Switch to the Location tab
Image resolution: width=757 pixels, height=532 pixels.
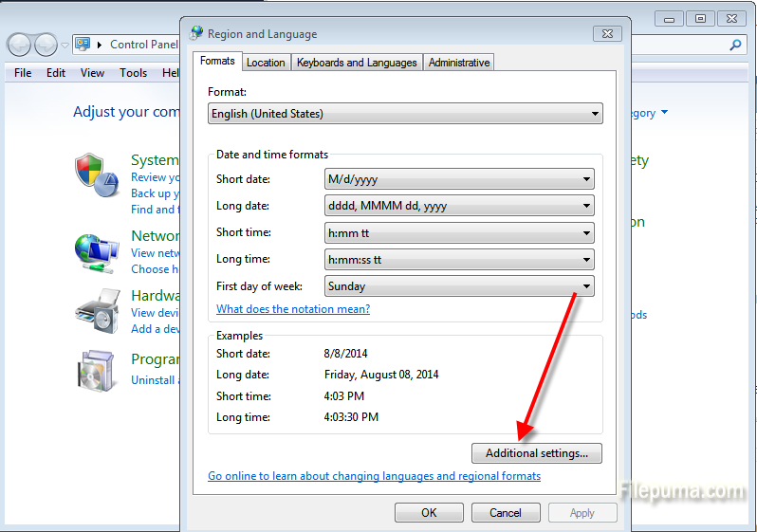pos(266,63)
